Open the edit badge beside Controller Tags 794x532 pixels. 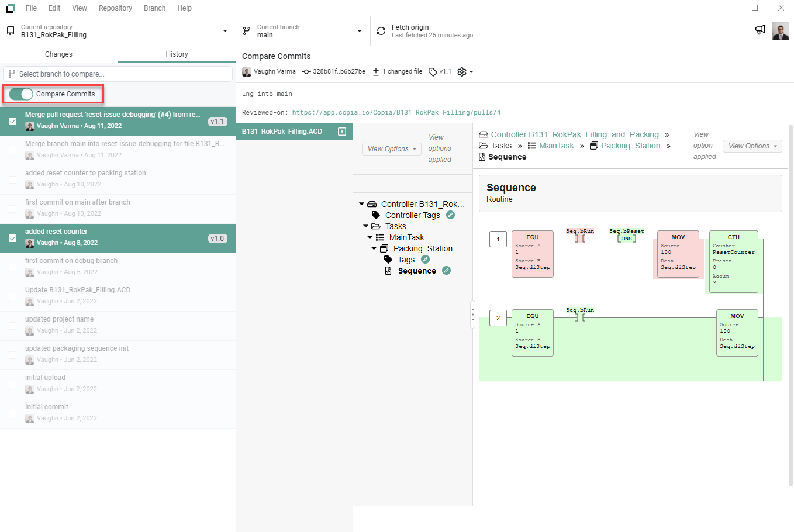450,215
